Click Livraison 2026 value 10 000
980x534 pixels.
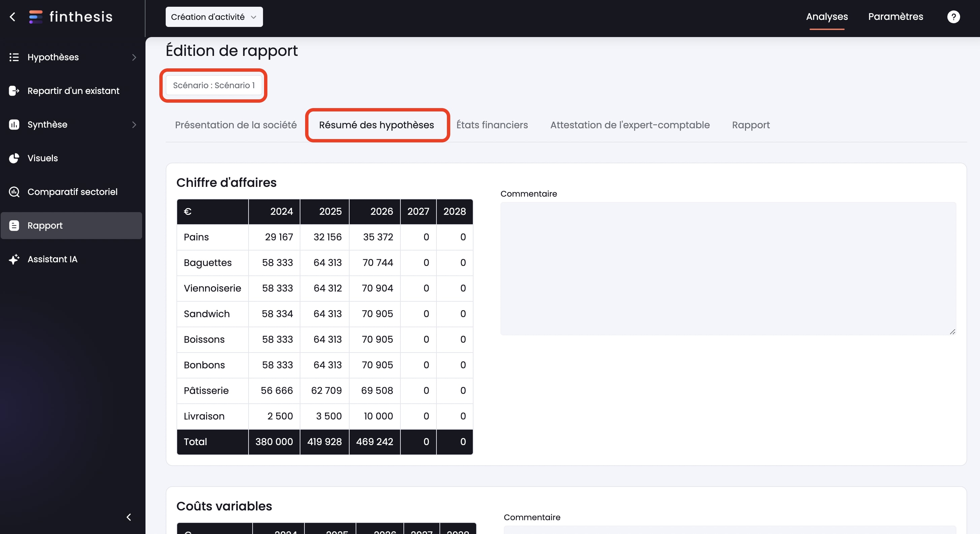(378, 416)
